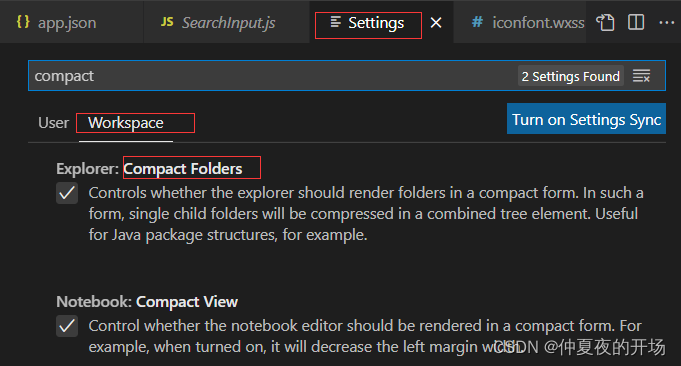Toggle Explorer Compact Folders checkbox
The image size is (681, 366).
[x=67, y=193]
